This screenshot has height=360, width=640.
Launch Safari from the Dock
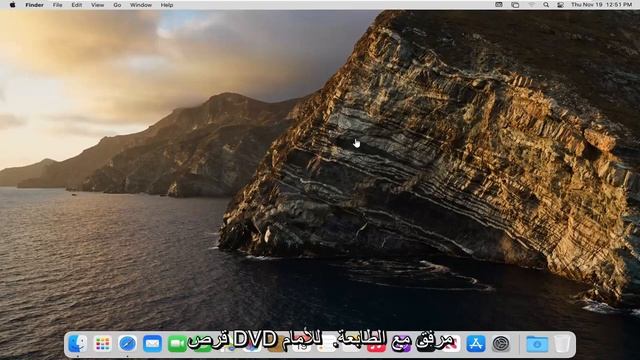(x=127, y=344)
